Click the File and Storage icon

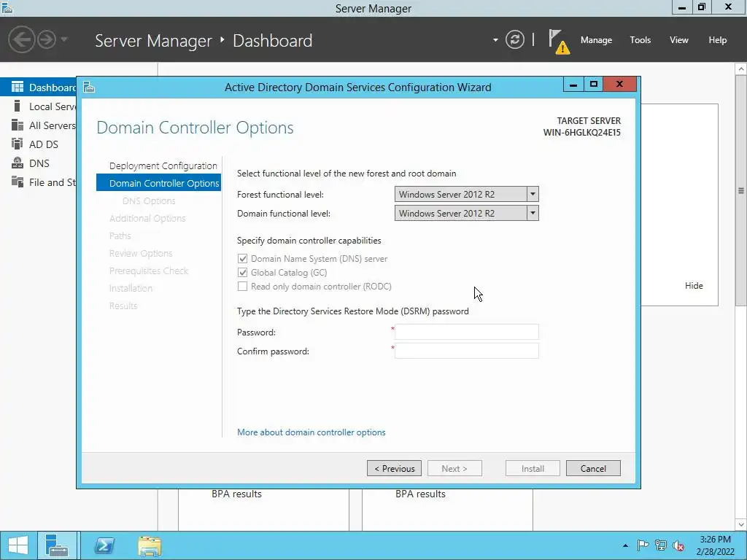click(18, 182)
